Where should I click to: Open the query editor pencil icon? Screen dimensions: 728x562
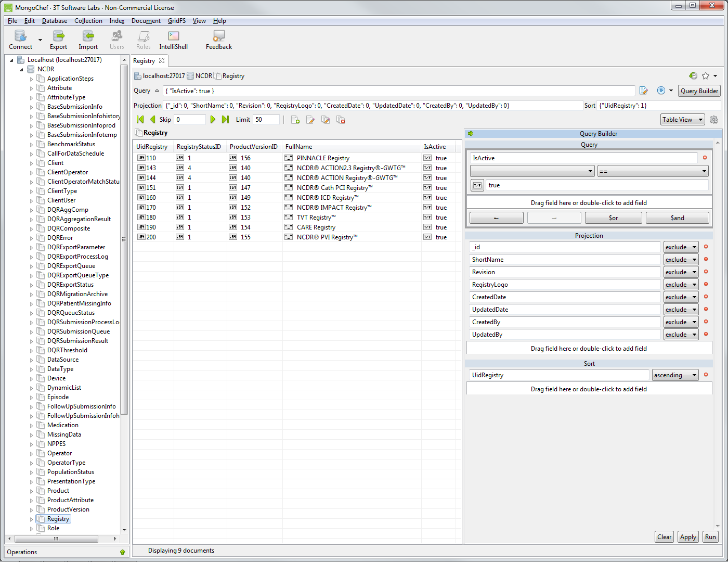[644, 91]
